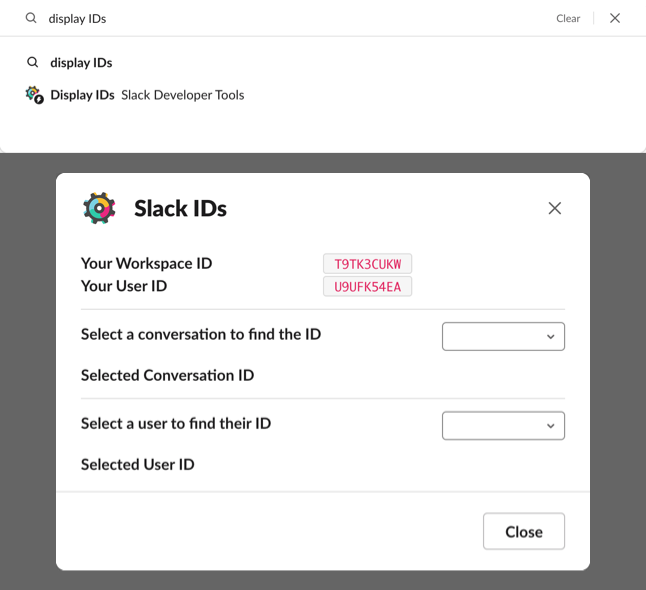646x590 pixels.
Task: Dismiss the search panel using top X icon
Action: 615,18
